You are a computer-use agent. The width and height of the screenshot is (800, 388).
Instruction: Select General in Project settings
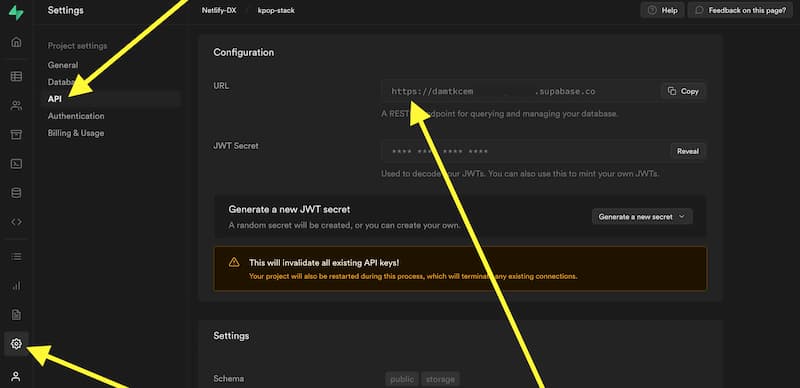[63, 65]
